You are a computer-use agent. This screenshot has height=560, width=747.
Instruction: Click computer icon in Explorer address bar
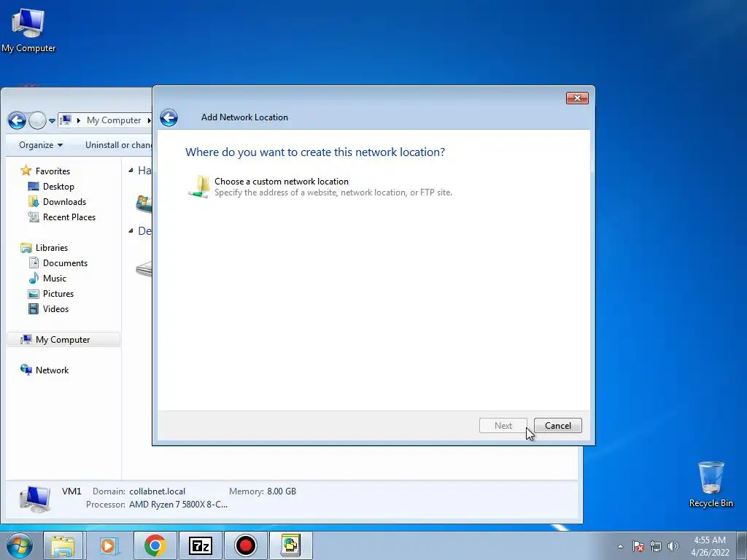click(x=66, y=120)
